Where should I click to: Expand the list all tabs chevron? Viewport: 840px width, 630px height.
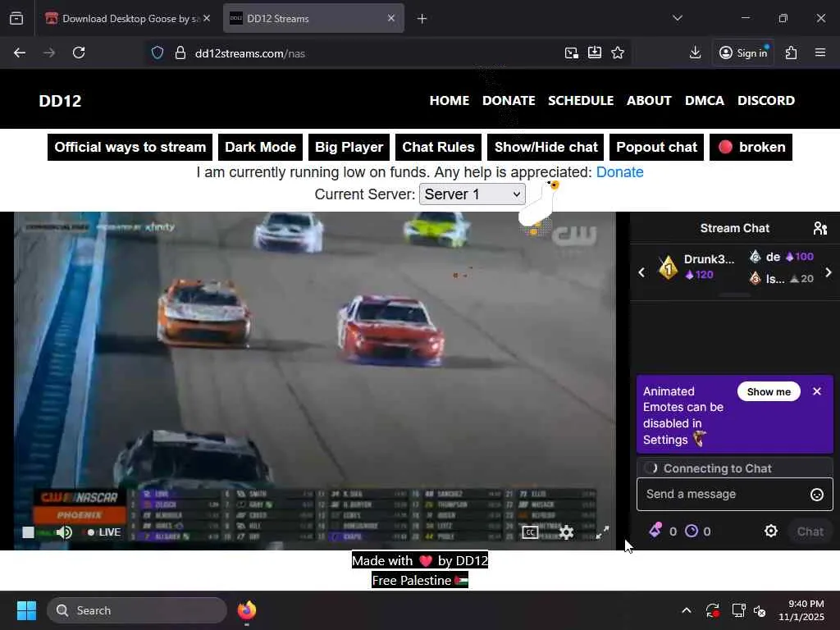coord(678,18)
